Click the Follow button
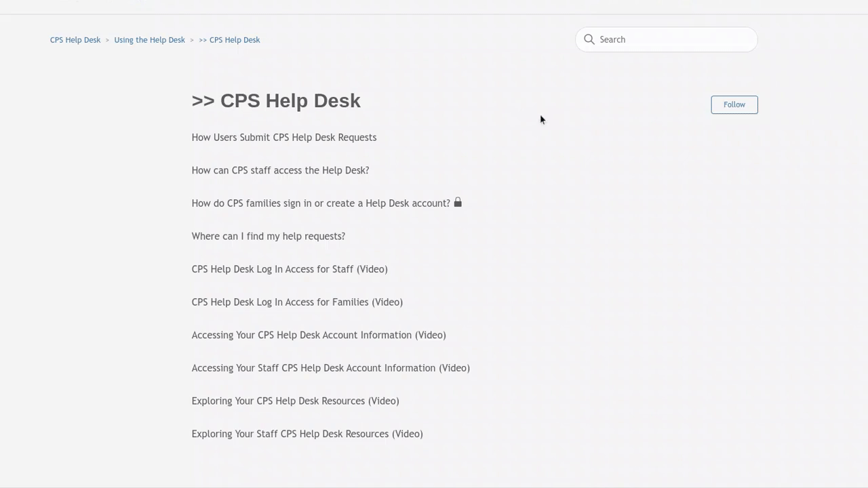Image resolution: width=868 pixels, height=488 pixels. click(734, 104)
